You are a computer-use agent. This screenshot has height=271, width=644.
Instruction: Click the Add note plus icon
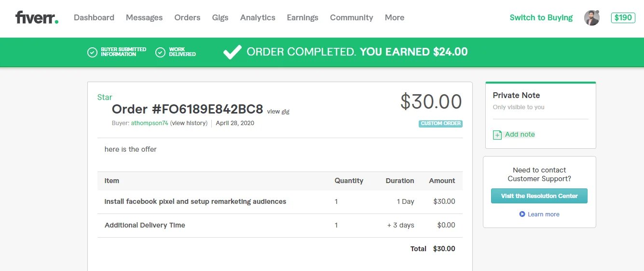coord(497,135)
